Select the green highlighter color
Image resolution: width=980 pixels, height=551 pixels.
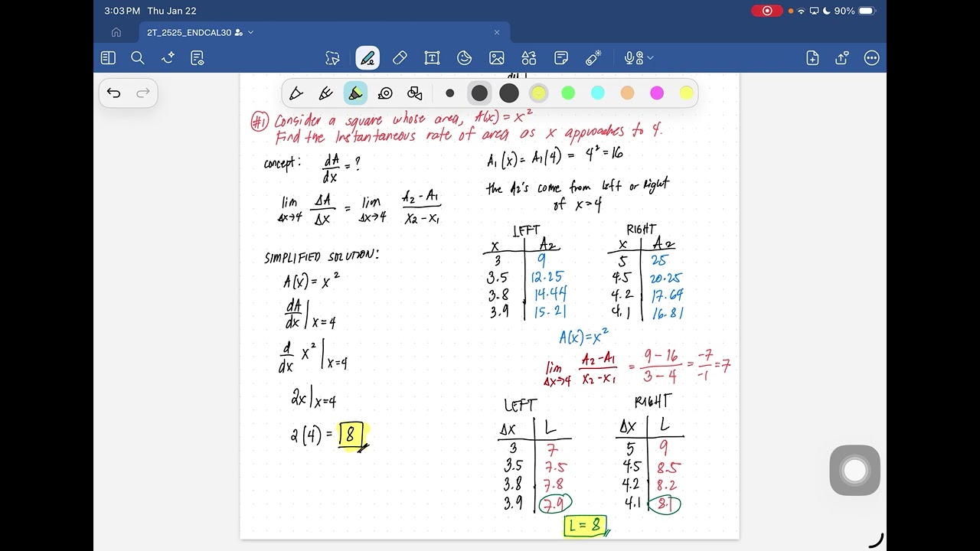(x=568, y=93)
